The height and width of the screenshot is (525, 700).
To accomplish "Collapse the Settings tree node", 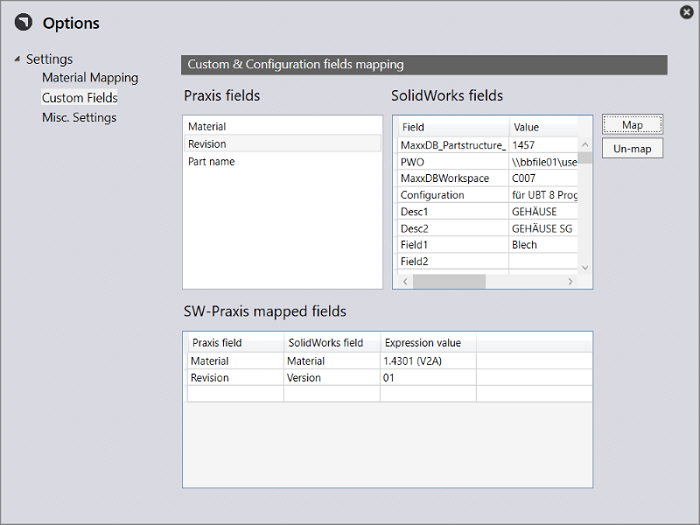I will 17,59.
